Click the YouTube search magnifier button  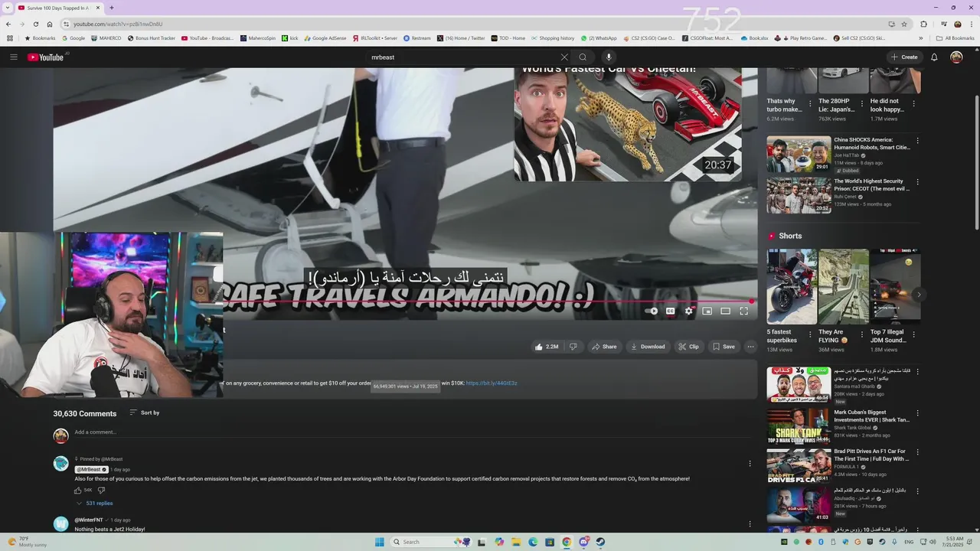click(583, 57)
